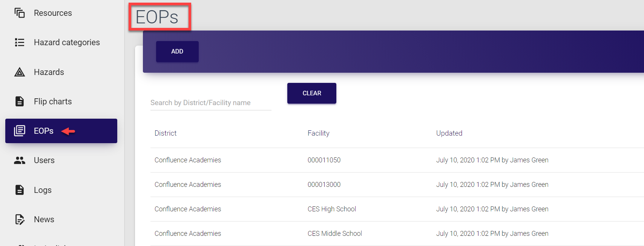This screenshot has width=644, height=246.
Task: Focus the Search by District/Facility name field
Action: pyautogui.click(x=210, y=103)
